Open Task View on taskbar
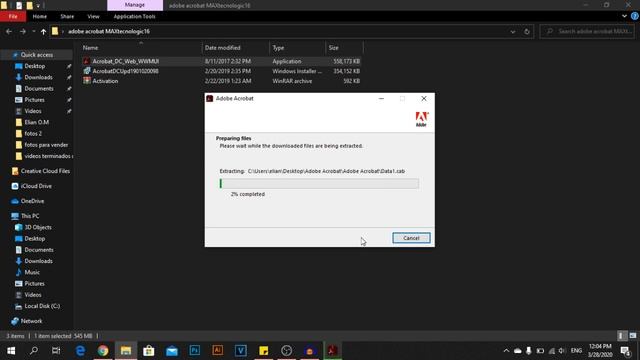Image resolution: width=640 pixels, height=360 pixels. coord(56,351)
